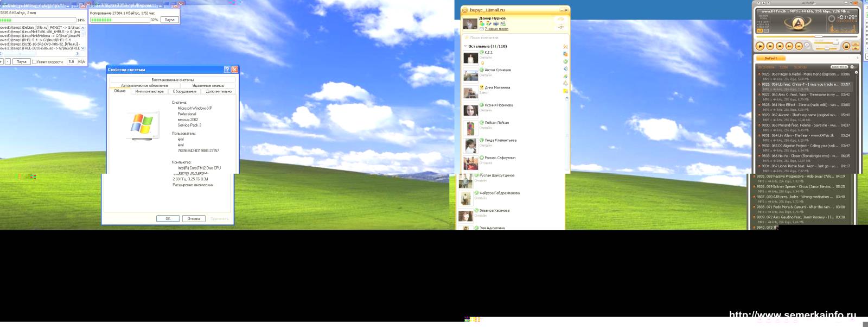The image size is (868, 327).
Task: Select the Debian move entry in file list
Action: [x=40, y=27]
